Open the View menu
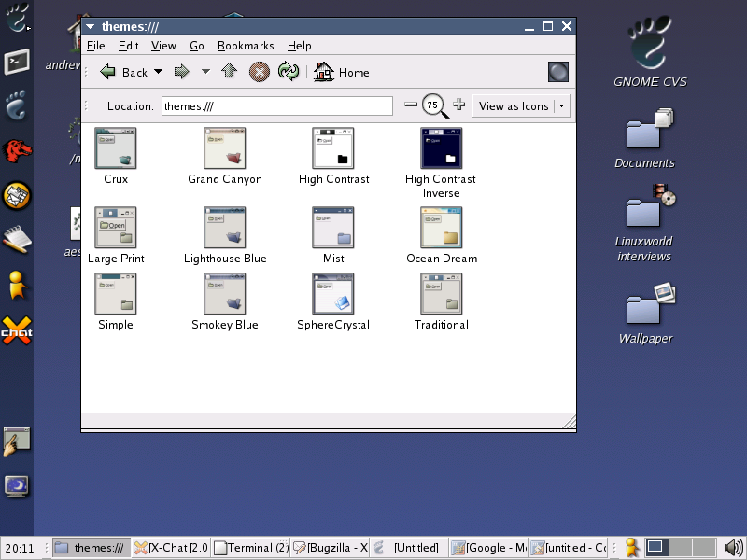 [x=163, y=46]
